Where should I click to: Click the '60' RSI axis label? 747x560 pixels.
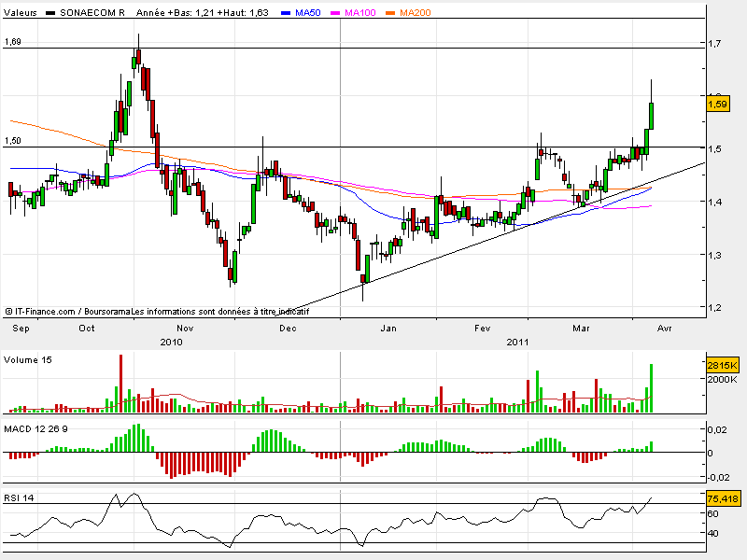pyautogui.click(x=712, y=514)
